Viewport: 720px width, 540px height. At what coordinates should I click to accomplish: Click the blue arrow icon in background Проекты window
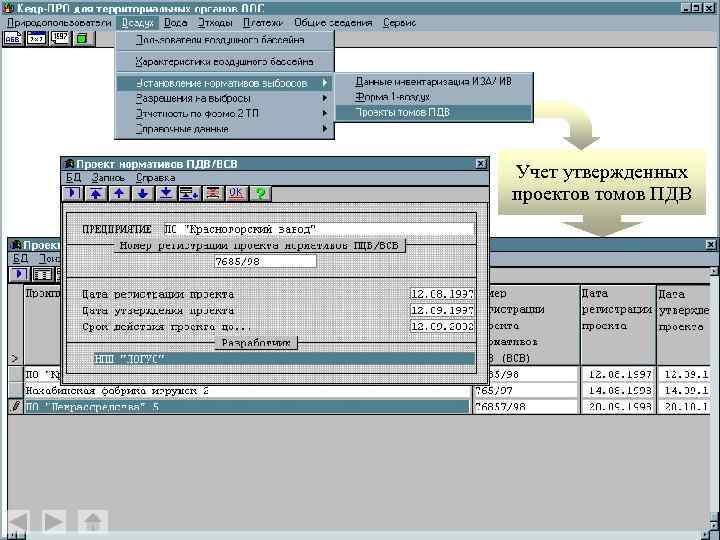[x=19, y=274]
